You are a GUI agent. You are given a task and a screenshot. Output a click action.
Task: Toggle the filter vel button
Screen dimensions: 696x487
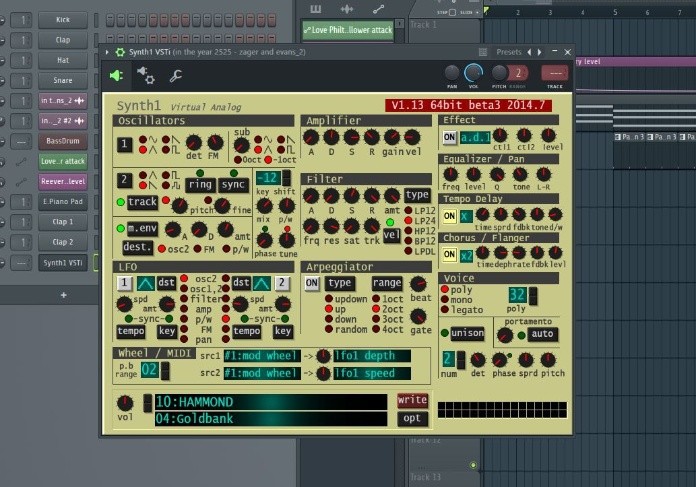[391, 235]
